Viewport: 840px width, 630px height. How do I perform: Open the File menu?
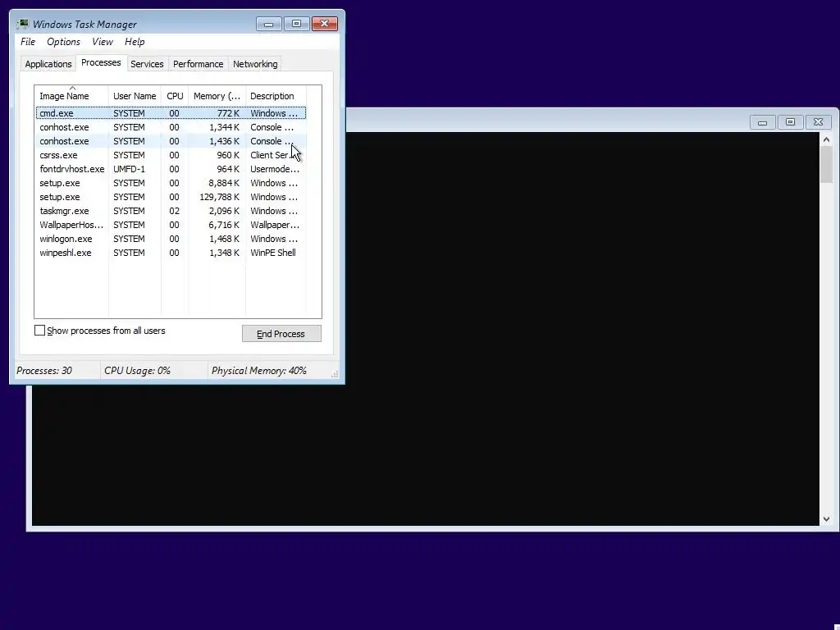click(28, 42)
